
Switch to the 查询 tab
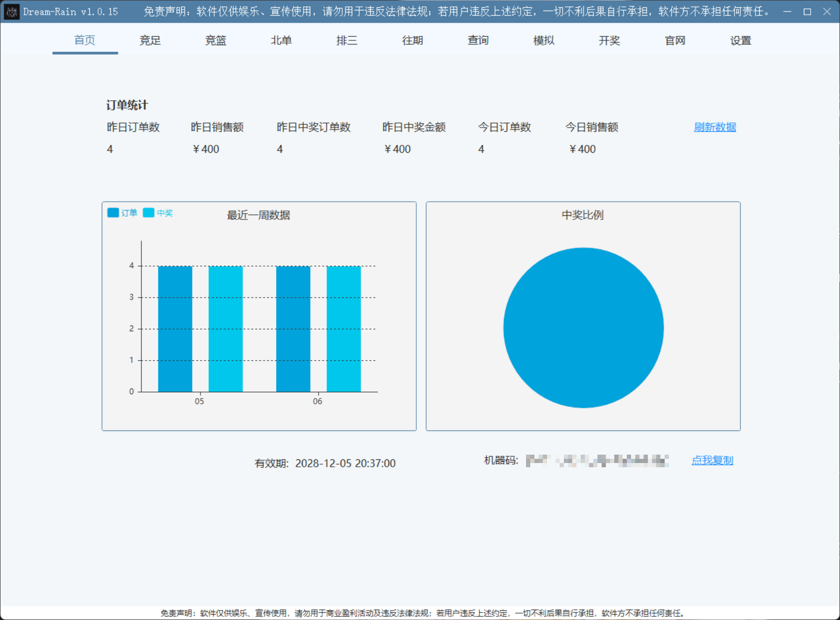[x=478, y=40]
